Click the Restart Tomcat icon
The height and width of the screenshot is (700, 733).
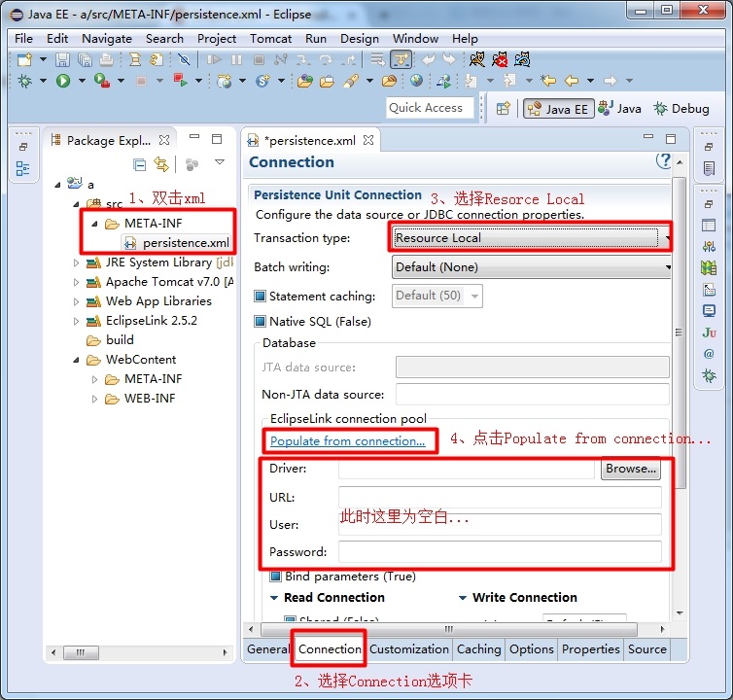(522, 59)
